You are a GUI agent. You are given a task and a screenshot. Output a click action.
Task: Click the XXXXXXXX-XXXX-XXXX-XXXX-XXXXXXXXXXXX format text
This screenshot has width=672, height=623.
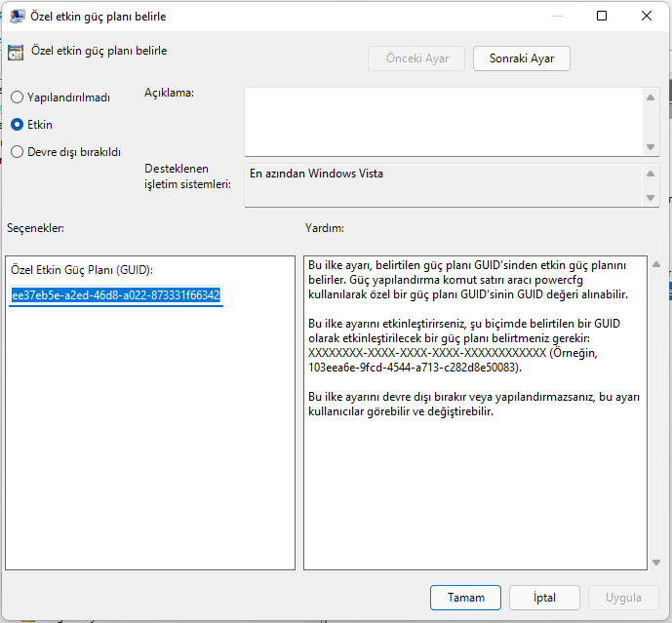coord(427,353)
